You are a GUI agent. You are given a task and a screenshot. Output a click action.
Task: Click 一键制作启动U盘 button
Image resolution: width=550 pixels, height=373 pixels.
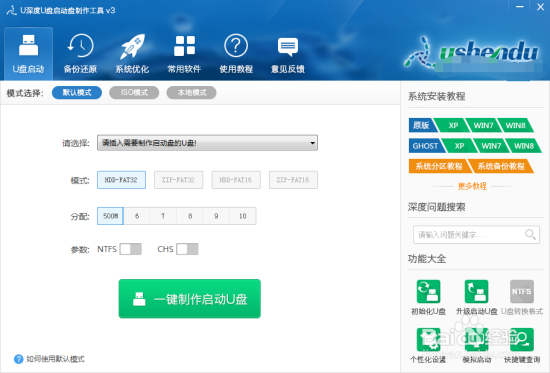coord(189,299)
